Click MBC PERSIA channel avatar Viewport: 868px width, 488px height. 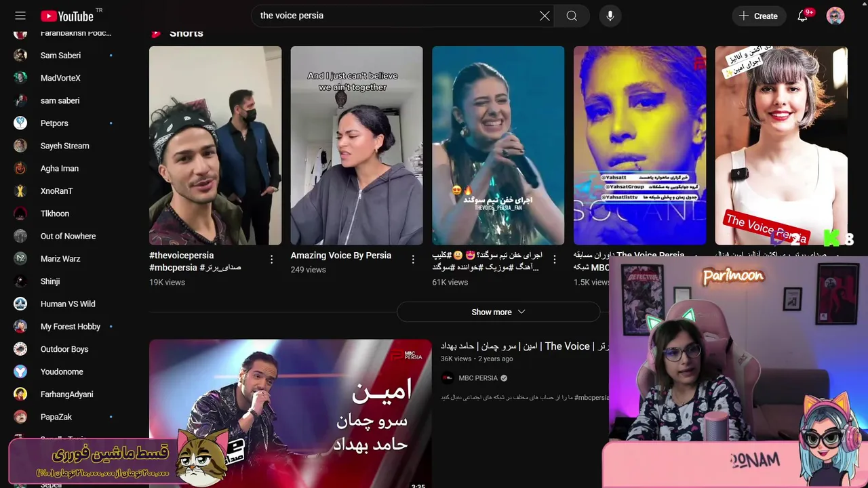click(448, 378)
